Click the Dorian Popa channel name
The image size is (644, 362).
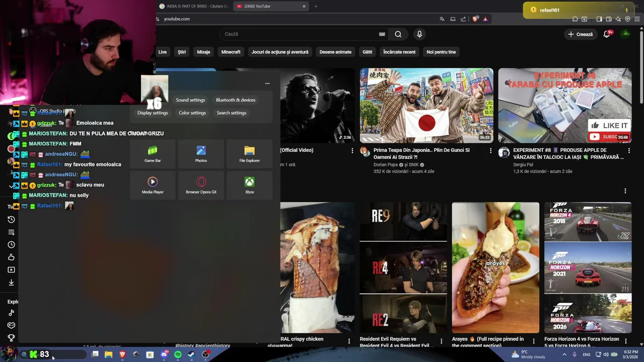[386, 164]
